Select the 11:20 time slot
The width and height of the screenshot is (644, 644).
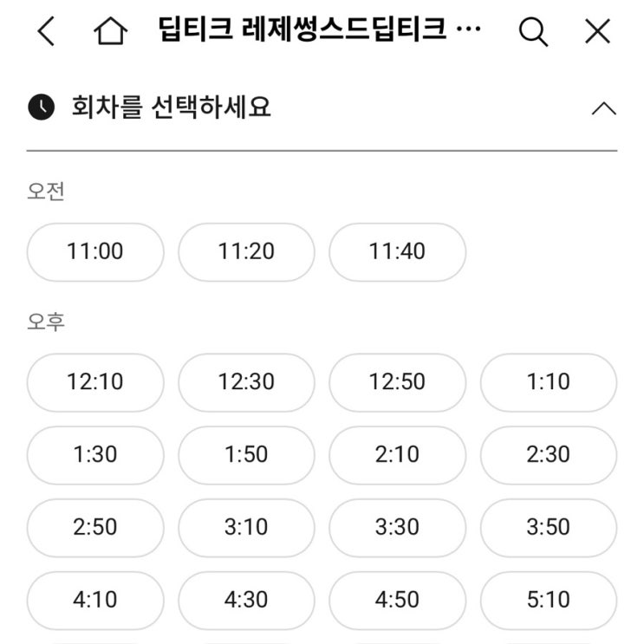click(x=246, y=251)
